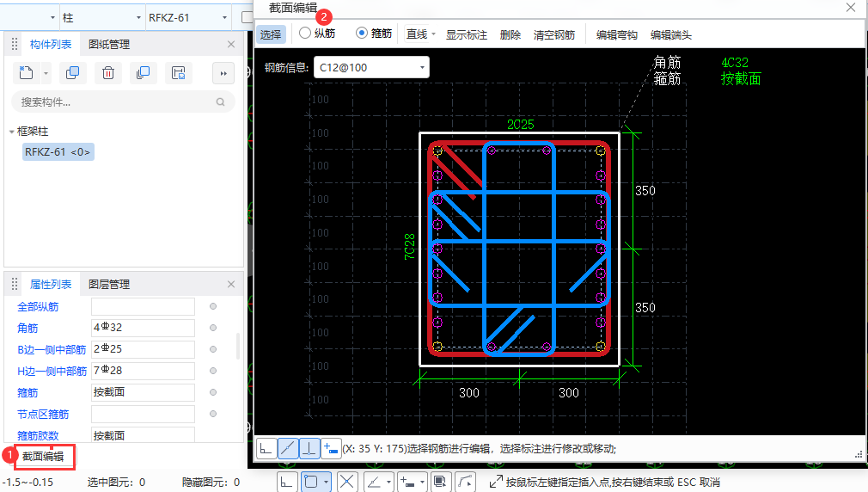
Task: Switch to the 图纸管理 tab
Action: (109, 45)
